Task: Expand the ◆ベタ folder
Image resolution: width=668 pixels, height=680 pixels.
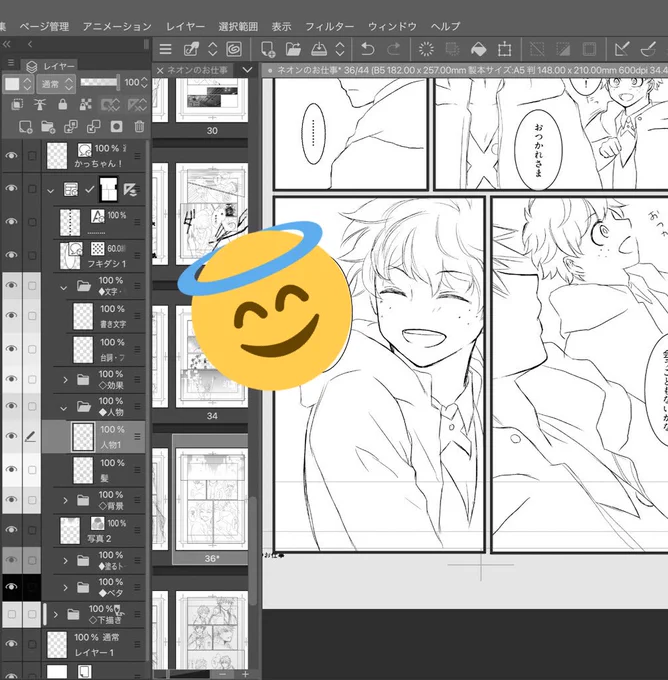Action: (x=65, y=588)
